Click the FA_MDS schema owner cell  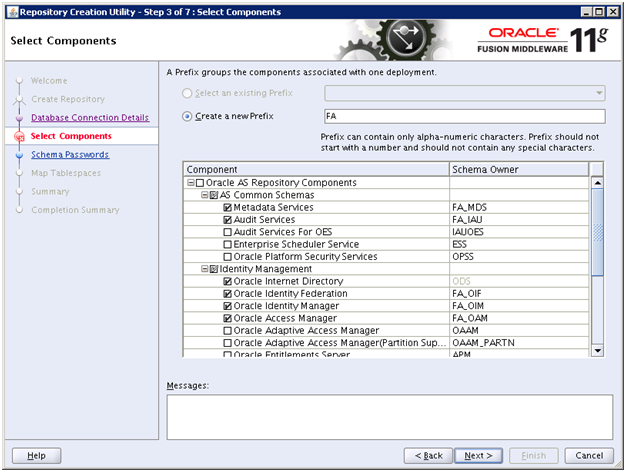click(x=519, y=208)
